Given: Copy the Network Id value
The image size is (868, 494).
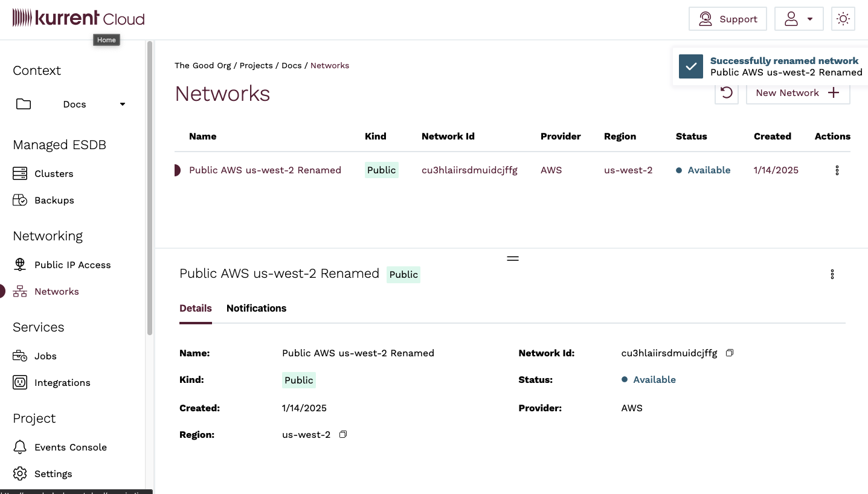Looking at the screenshot, I should tap(729, 353).
